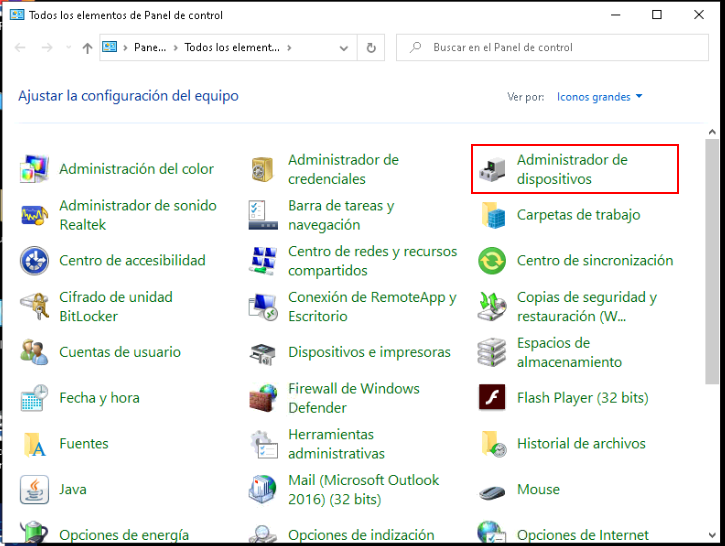The height and width of the screenshot is (546, 725).
Task: Open the recent locations dropdown arrow
Action: (x=69, y=47)
